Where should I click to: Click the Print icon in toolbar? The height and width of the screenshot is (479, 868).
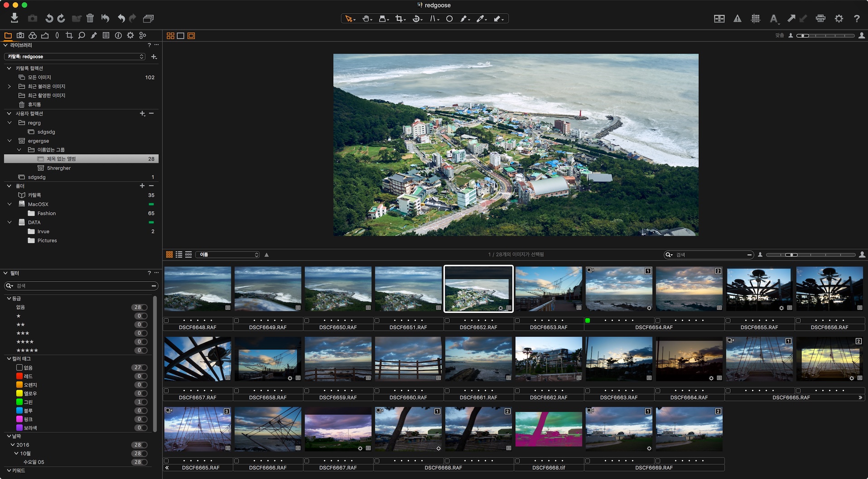point(820,19)
